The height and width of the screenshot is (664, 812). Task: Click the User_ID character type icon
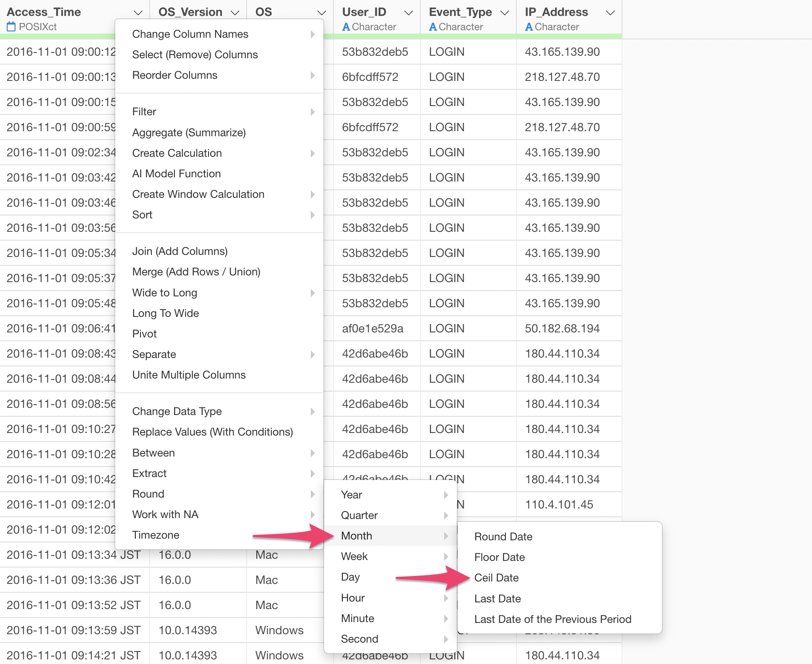[346, 27]
